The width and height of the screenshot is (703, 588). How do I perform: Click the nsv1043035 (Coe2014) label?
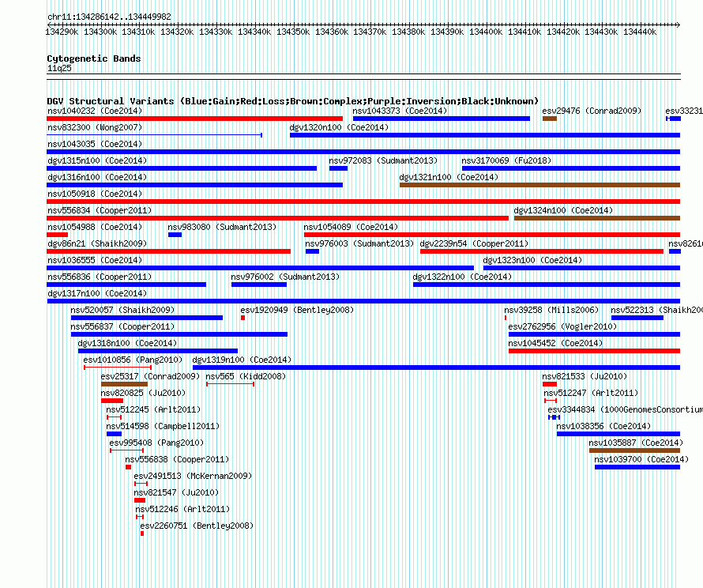[x=95, y=144]
